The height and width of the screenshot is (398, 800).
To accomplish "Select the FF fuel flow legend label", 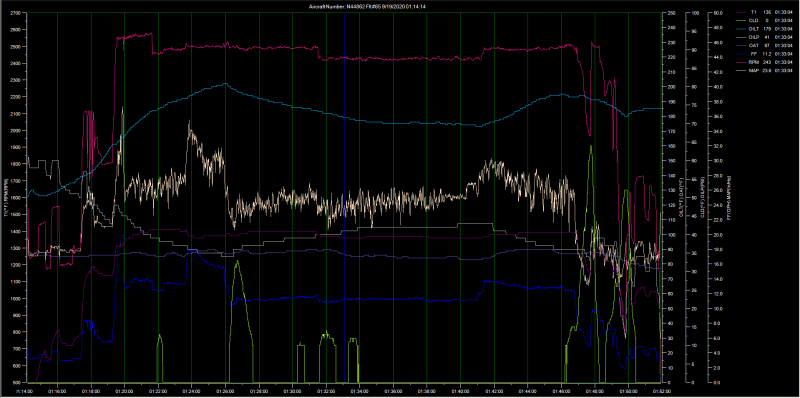I will tap(754, 53).
